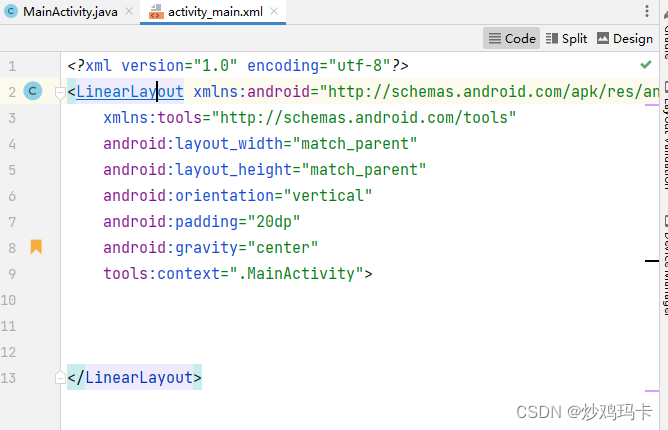Click the "vertical" orientation value
Screen dimensions: 668x430
(x=328, y=196)
